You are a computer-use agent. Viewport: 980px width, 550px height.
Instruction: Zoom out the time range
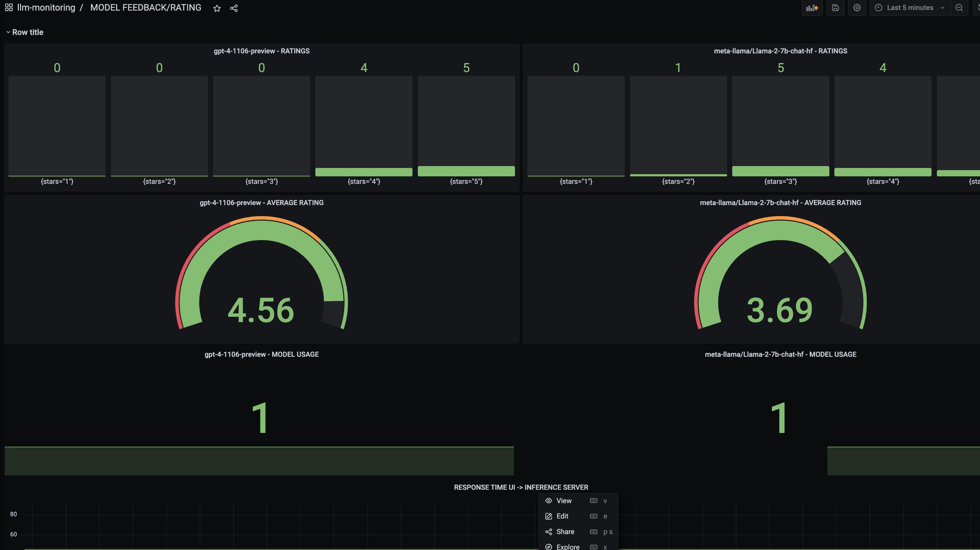pyautogui.click(x=959, y=8)
